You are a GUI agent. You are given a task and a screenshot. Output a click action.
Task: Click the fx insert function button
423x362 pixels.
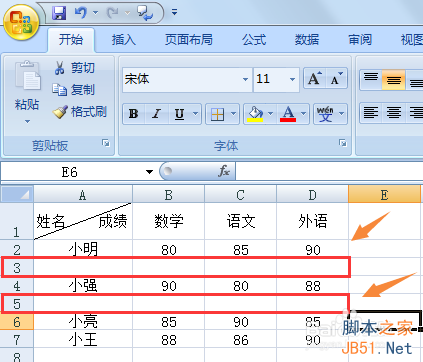coord(224,171)
